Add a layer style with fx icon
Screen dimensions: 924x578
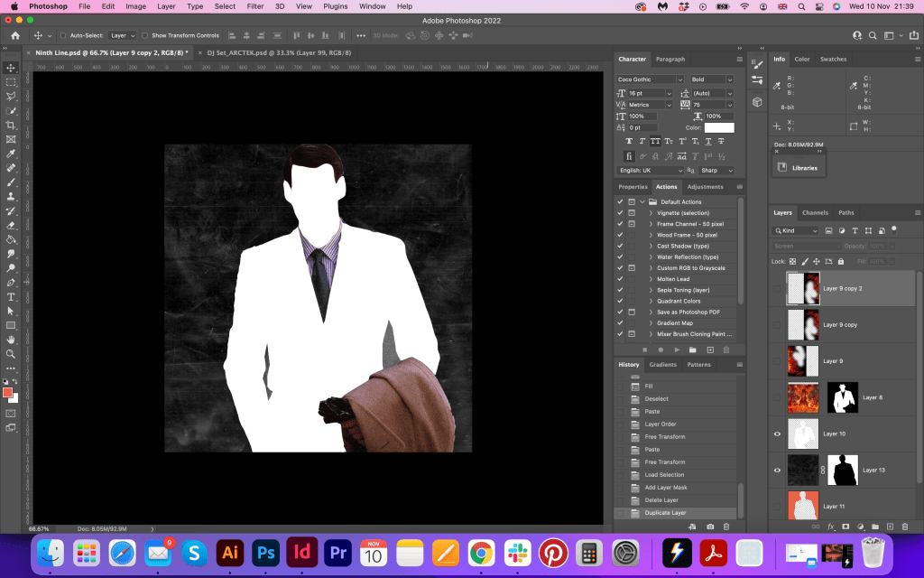(x=831, y=526)
